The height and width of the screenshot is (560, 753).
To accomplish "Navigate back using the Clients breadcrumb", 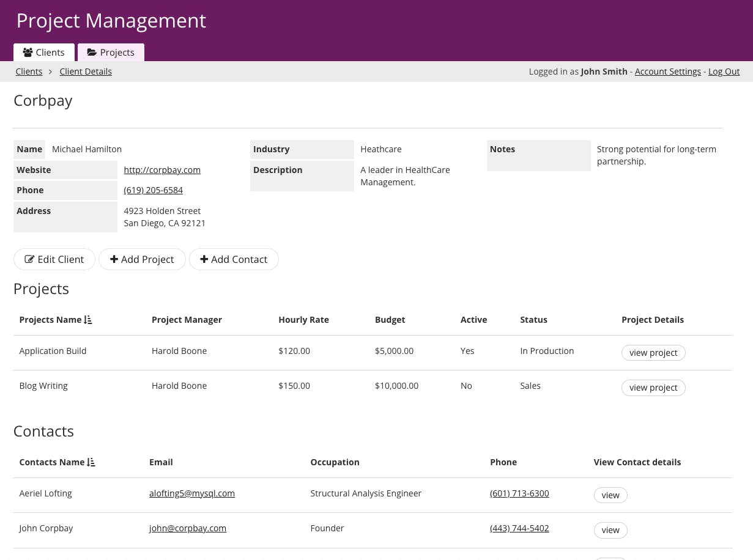I will pyautogui.click(x=29, y=72).
